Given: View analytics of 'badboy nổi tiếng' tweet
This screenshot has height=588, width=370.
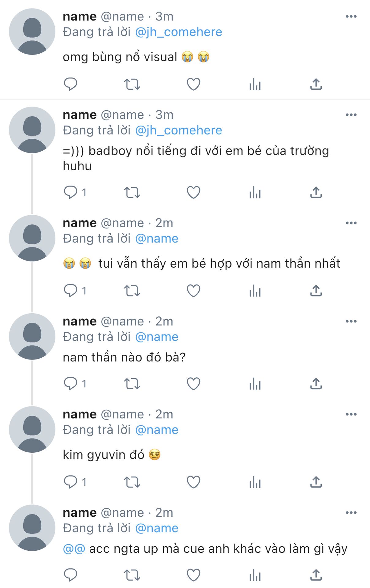Looking at the screenshot, I should point(255,193).
